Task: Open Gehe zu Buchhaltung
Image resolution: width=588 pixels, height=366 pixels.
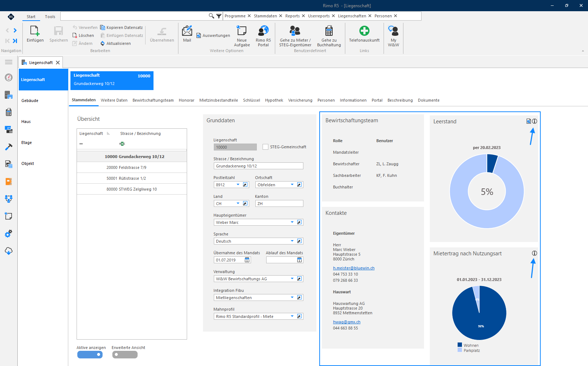Action: [329, 36]
